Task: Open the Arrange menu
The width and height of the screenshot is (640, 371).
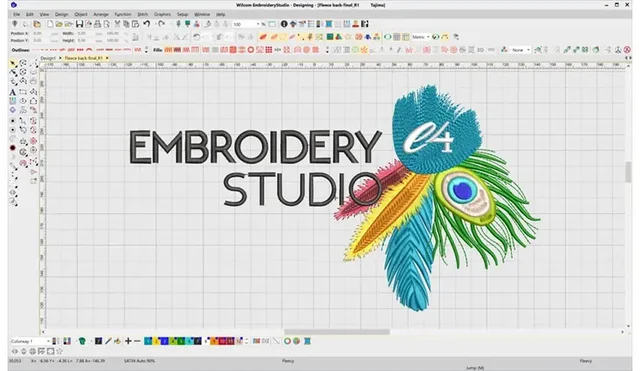Action: coord(101,14)
